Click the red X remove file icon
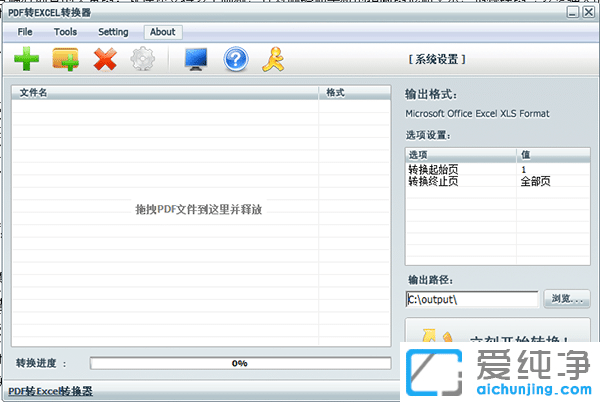Image resolution: width=600 pixels, height=402 pixels. click(105, 59)
